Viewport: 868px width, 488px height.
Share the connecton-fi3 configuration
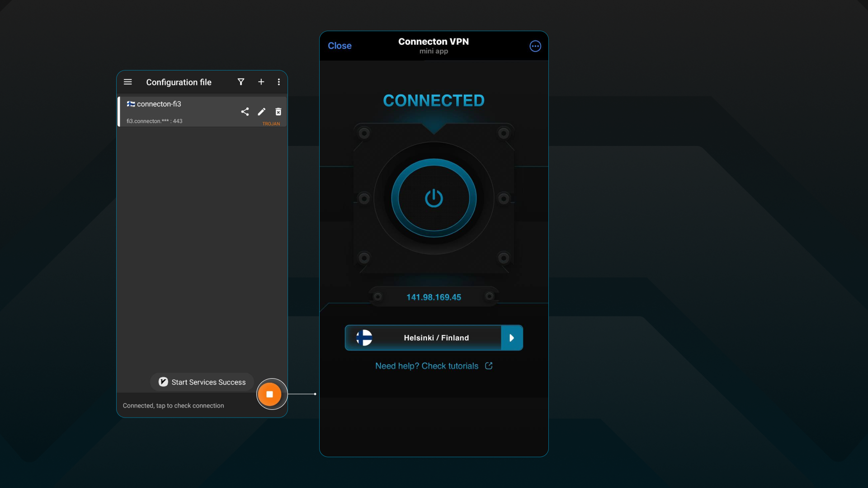[x=245, y=112]
